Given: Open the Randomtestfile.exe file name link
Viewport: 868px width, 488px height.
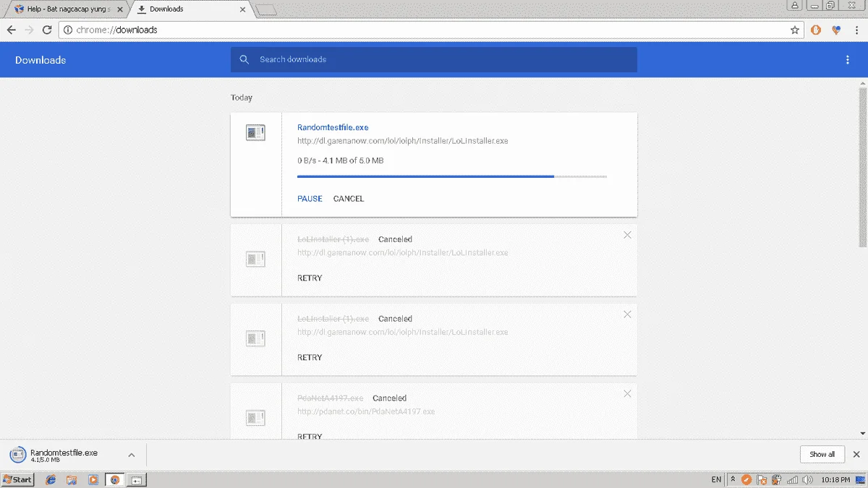Looking at the screenshot, I should tap(333, 127).
